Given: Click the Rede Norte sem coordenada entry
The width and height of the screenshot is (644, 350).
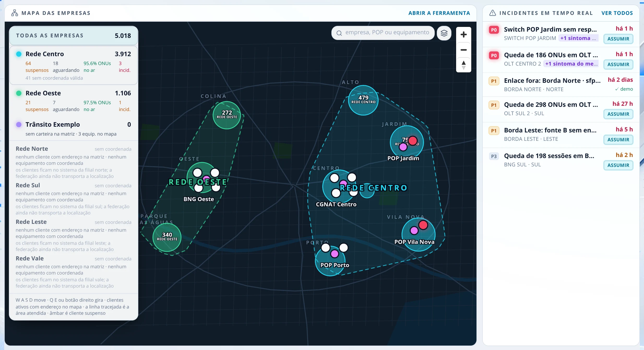Looking at the screenshot, I should click(x=74, y=162).
